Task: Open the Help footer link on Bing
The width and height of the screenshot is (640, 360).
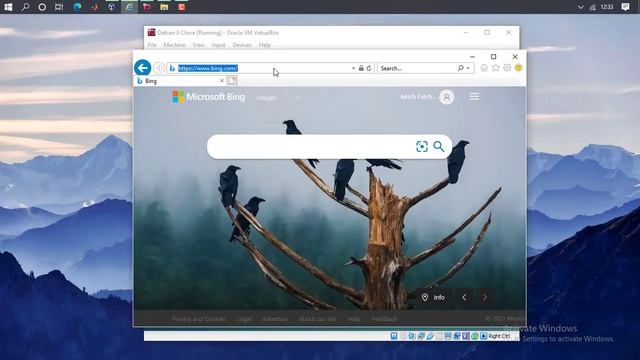Action: click(x=354, y=319)
